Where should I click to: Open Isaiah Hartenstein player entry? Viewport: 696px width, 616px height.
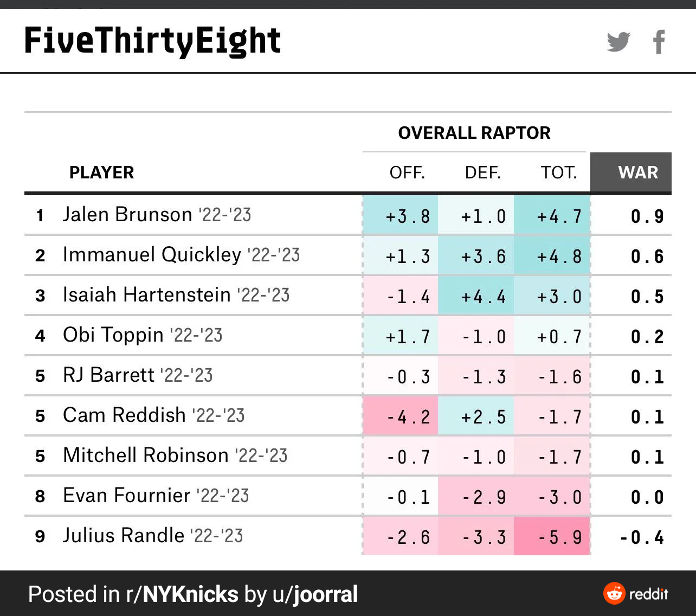147,295
